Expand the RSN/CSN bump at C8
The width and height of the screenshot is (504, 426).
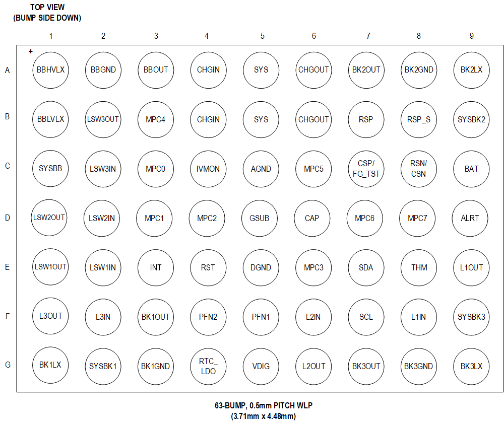click(x=418, y=169)
